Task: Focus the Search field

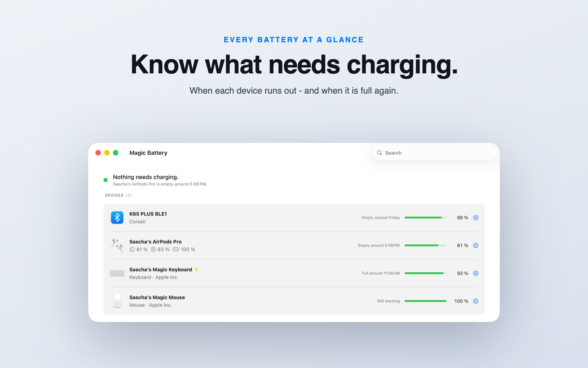Action: click(x=434, y=153)
